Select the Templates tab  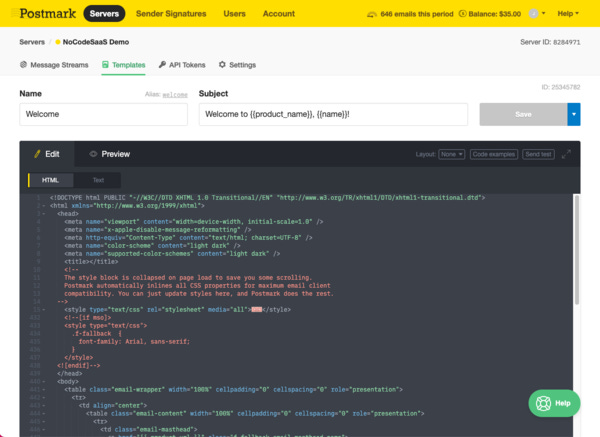coord(123,65)
